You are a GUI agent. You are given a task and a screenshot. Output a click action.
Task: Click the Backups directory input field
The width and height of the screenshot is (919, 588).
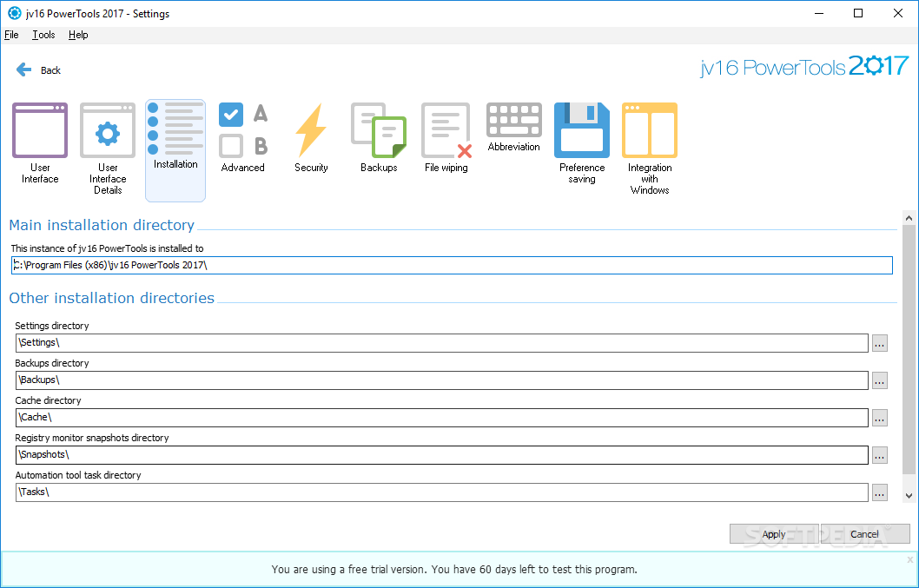click(x=442, y=380)
